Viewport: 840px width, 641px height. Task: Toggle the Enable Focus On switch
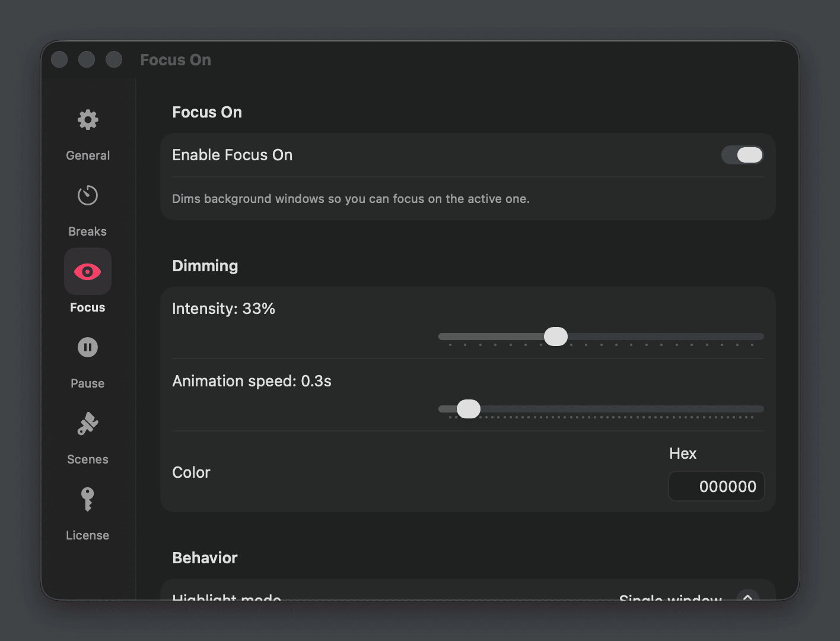(x=742, y=155)
